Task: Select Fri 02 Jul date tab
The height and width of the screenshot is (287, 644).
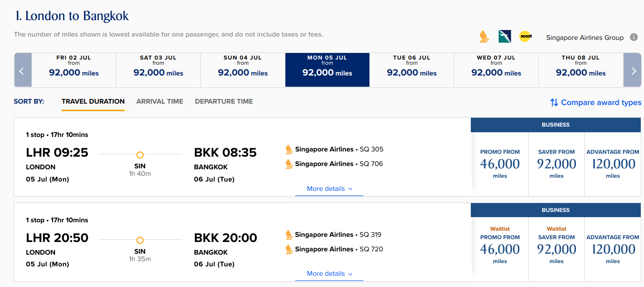Action: 74,70
